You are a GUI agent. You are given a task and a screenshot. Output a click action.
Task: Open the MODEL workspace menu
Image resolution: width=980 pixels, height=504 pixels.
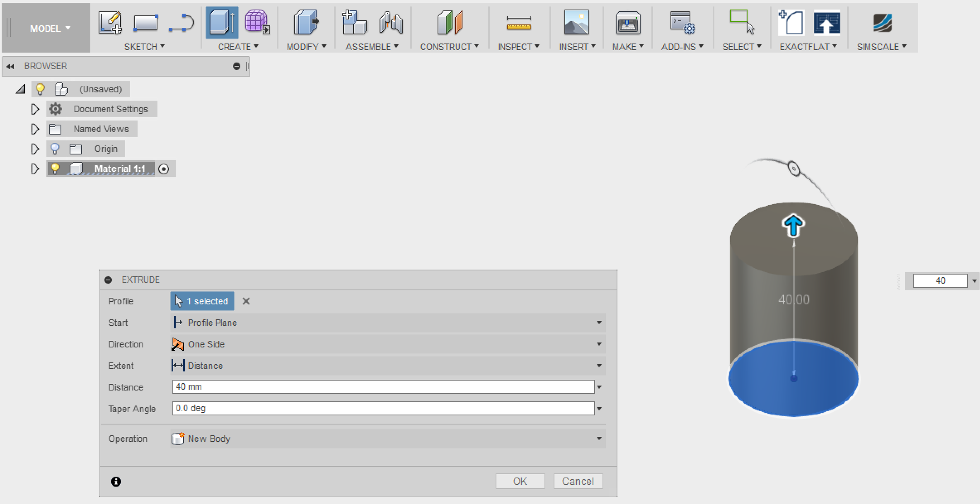[x=46, y=28]
